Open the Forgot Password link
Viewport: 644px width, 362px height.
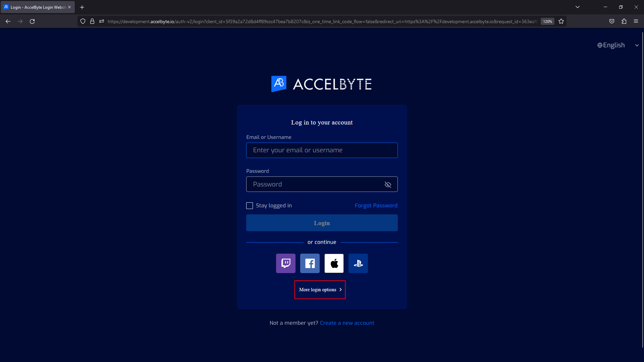pyautogui.click(x=376, y=206)
